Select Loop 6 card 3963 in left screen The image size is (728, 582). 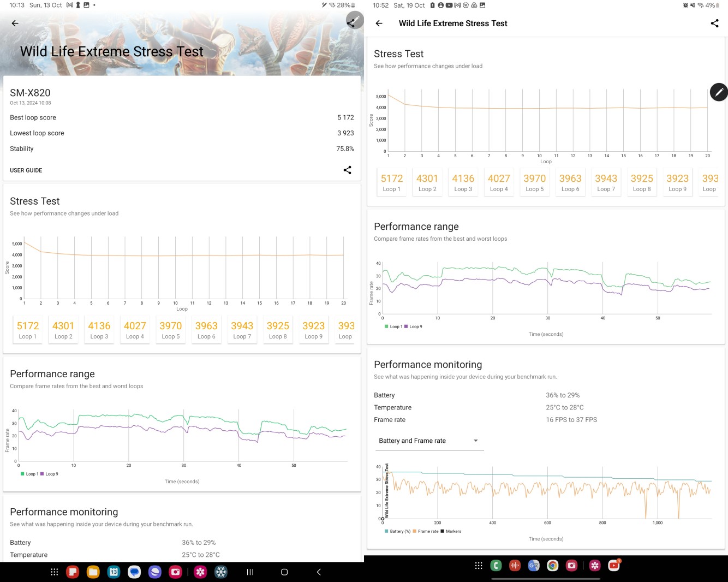[206, 330]
